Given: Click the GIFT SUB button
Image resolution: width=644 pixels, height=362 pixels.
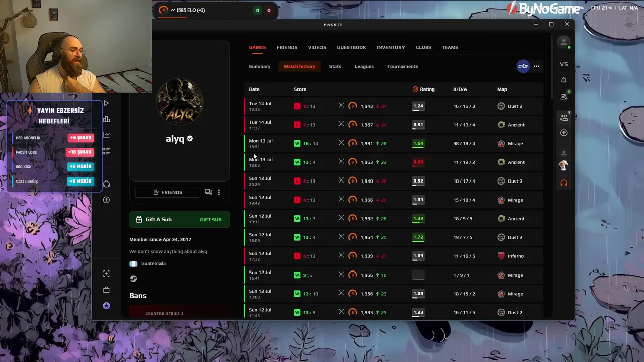Looking at the screenshot, I should tap(211, 220).
